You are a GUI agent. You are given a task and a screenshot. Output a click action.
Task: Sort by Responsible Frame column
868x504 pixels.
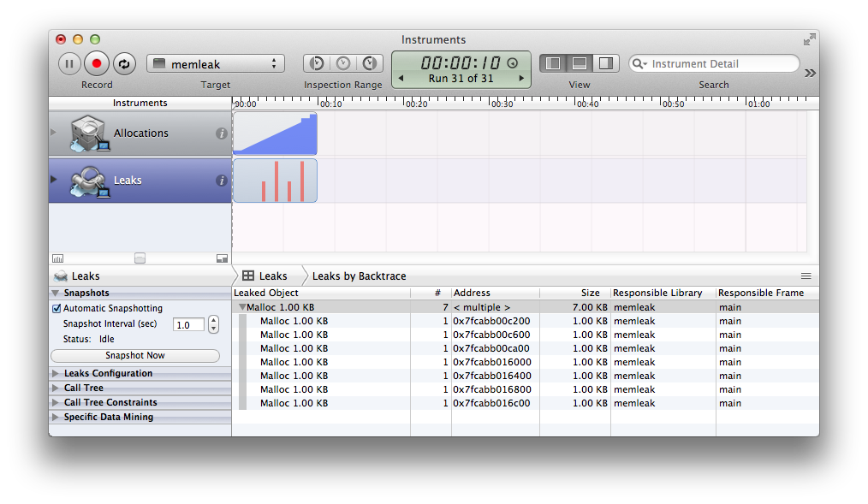[x=767, y=294]
